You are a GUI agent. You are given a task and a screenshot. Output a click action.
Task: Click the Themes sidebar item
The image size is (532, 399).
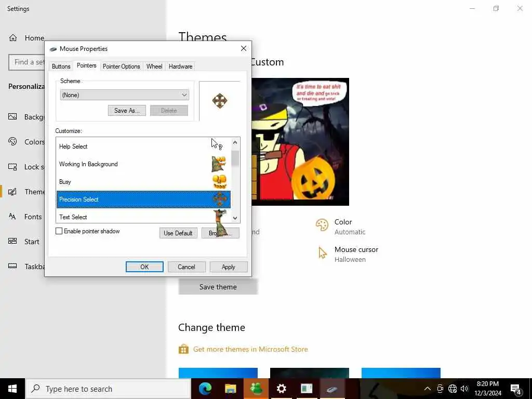(x=26, y=192)
